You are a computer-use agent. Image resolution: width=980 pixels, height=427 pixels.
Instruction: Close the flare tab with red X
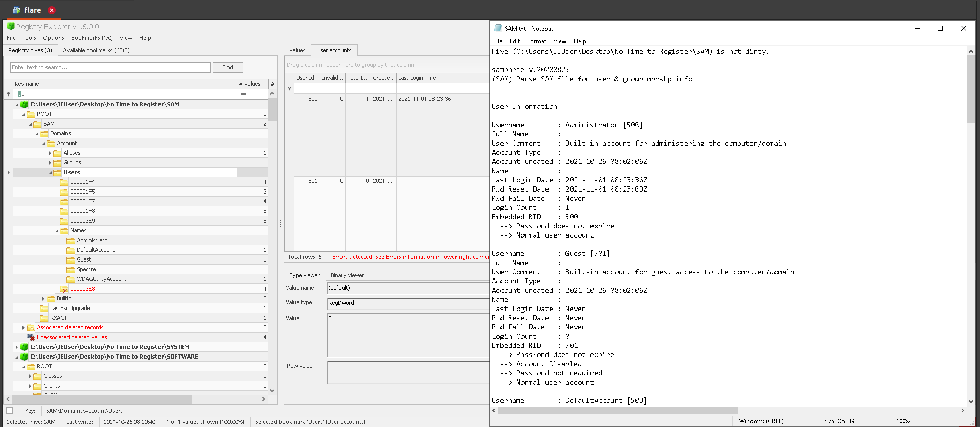click(51, 10)
